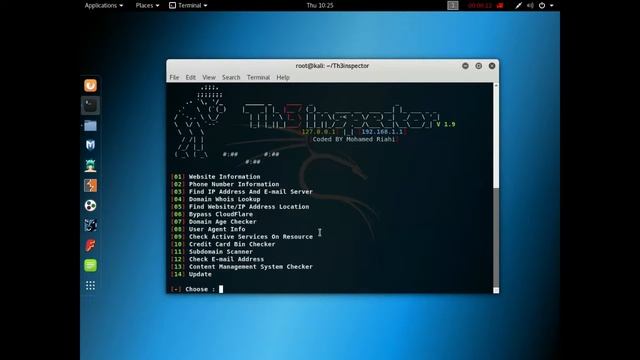This screenshot has width=640, height=360.
Task: Open Help menu in terminal window
Action: tap(283, 77)
